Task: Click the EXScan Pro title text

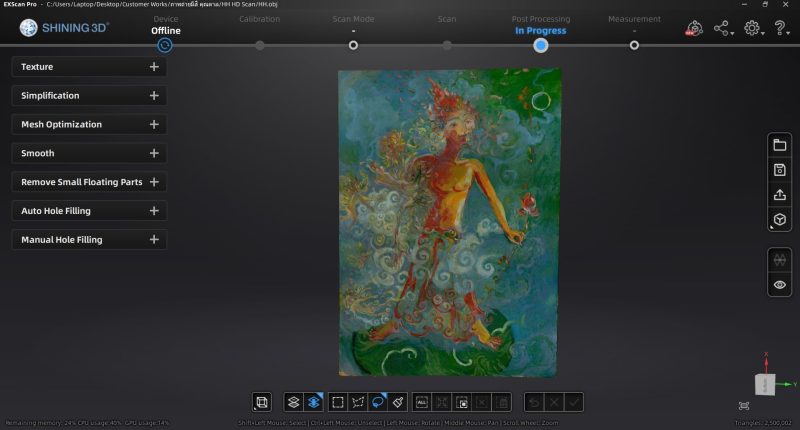Action: tap(20, 4)
